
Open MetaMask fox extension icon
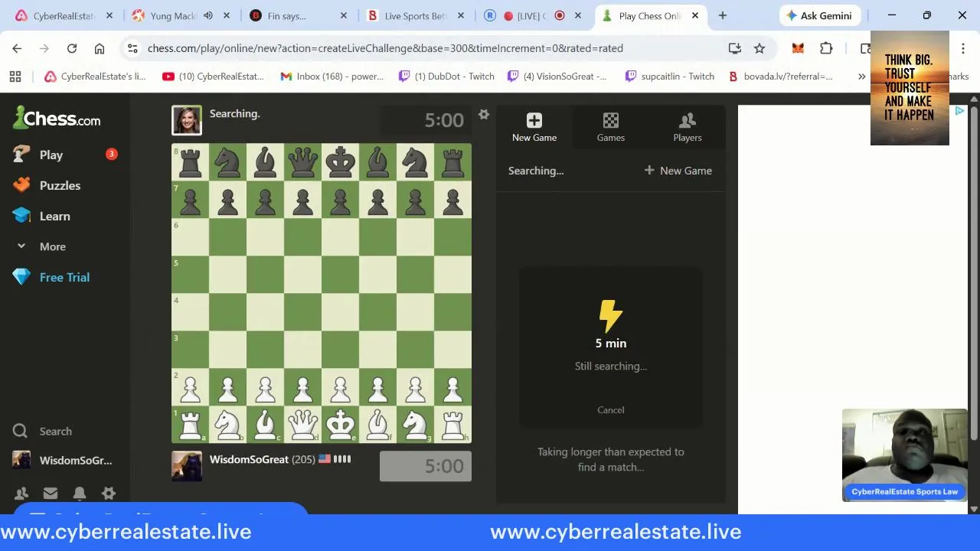[x=798, y=48]
